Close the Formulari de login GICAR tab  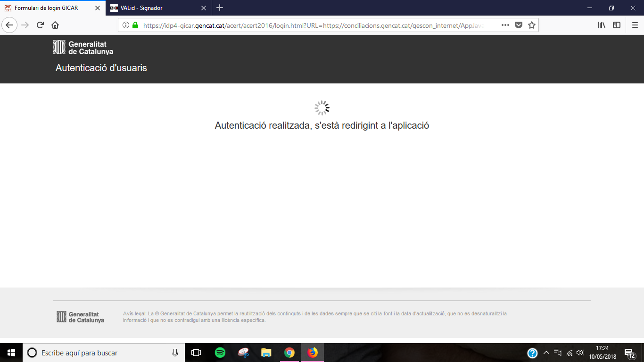coord(98,8)
